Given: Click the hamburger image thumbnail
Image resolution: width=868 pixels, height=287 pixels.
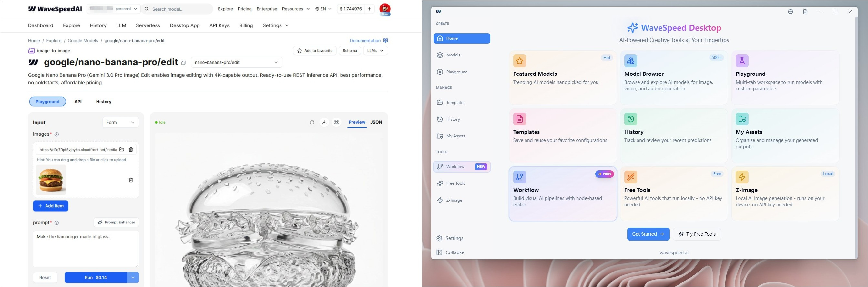Looking at the screenshot, I should tap(51, 180).
